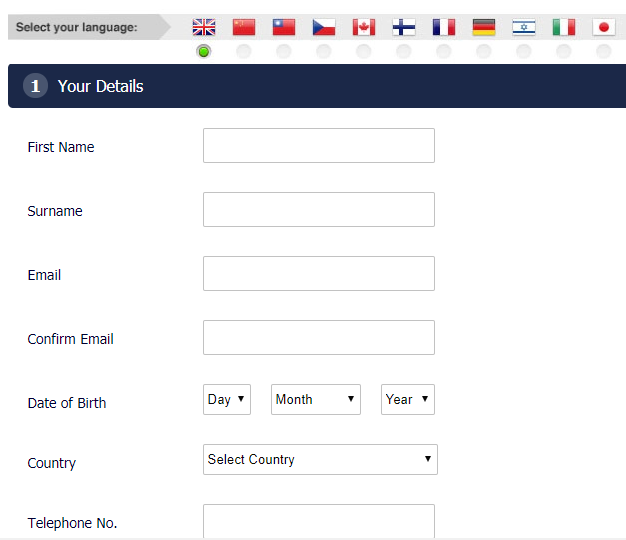626x540 pixels.
Task: Focus the Surname input box
Action: coord(319,209)
